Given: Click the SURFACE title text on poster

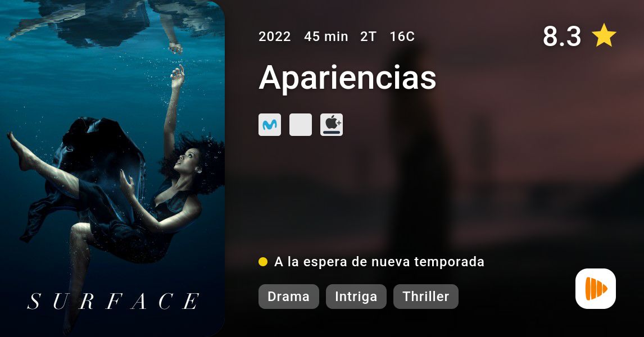Looking at the screenshot, I should coord(114,301).
